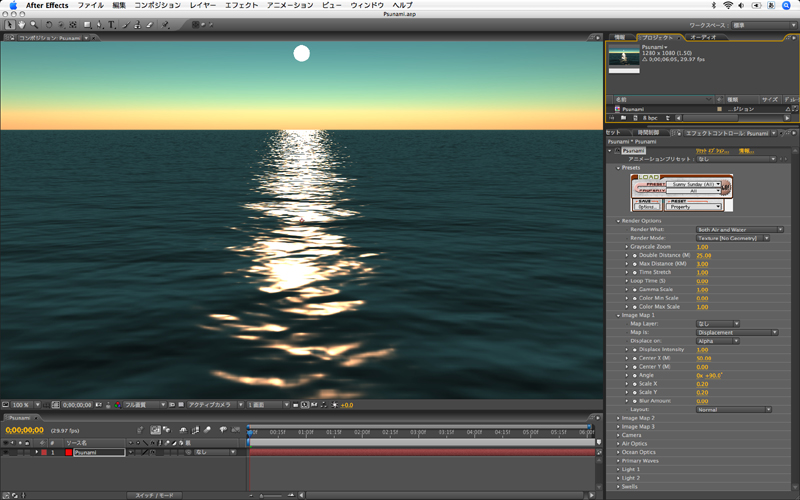Select the Type tool
Viewport: 800px width, 500px height.
click(x=112, y=24)
